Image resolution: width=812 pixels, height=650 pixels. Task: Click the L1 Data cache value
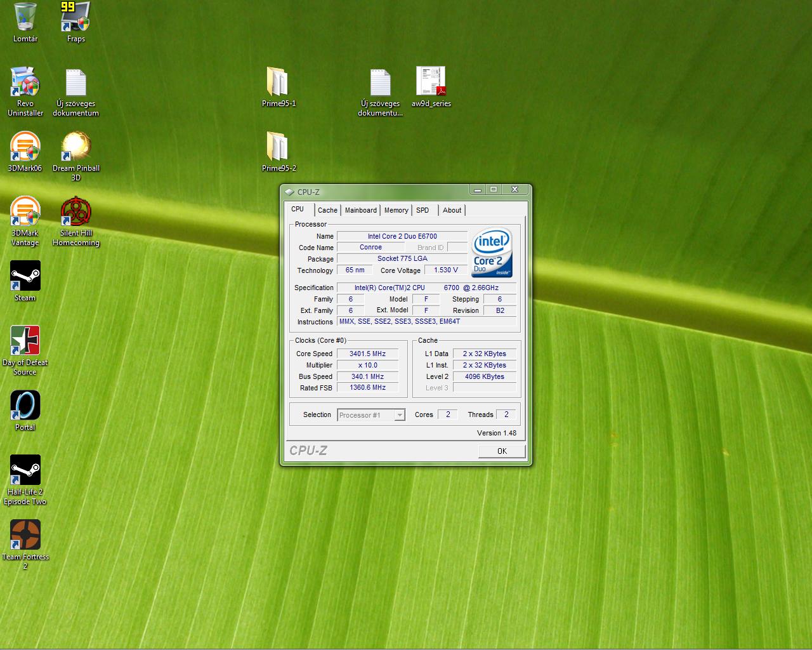(x=484, y=354)
